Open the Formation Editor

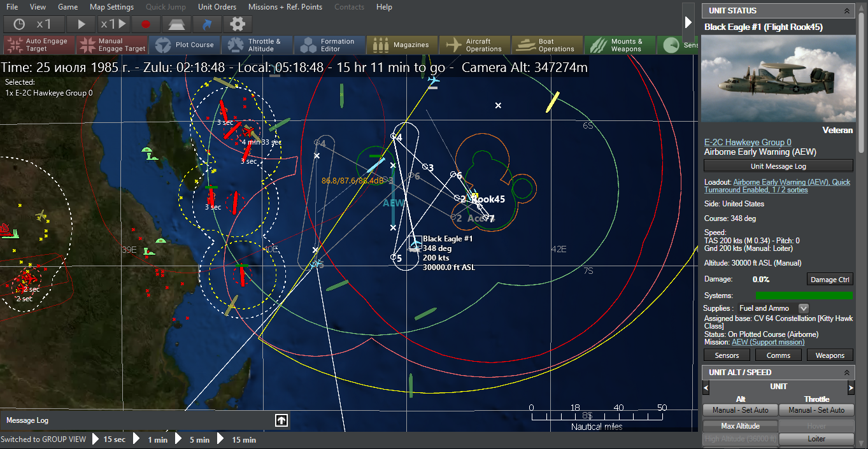pyautogui.click(x=330, y=45)
